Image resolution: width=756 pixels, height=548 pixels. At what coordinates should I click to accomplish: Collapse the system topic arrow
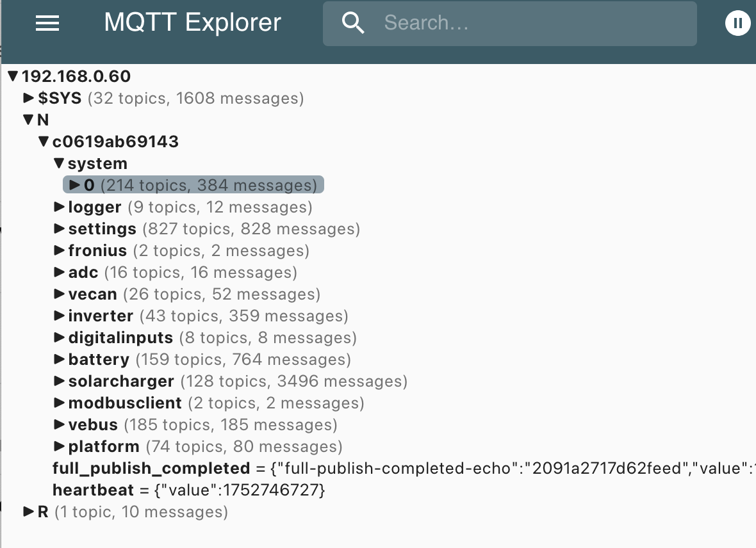click(60, 164)
